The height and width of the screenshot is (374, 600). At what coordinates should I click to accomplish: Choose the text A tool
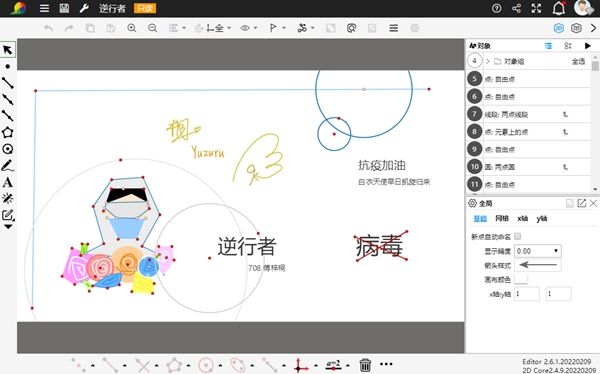(7, 183)
